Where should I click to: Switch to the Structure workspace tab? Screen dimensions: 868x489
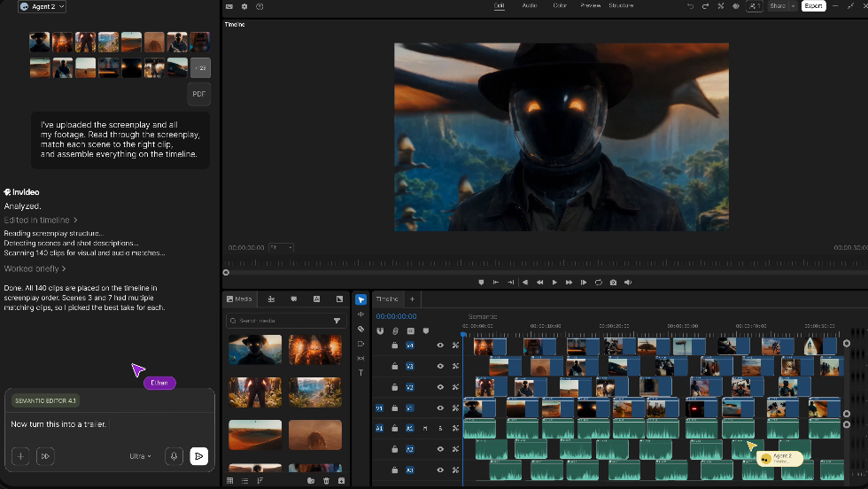pos(621,5)
